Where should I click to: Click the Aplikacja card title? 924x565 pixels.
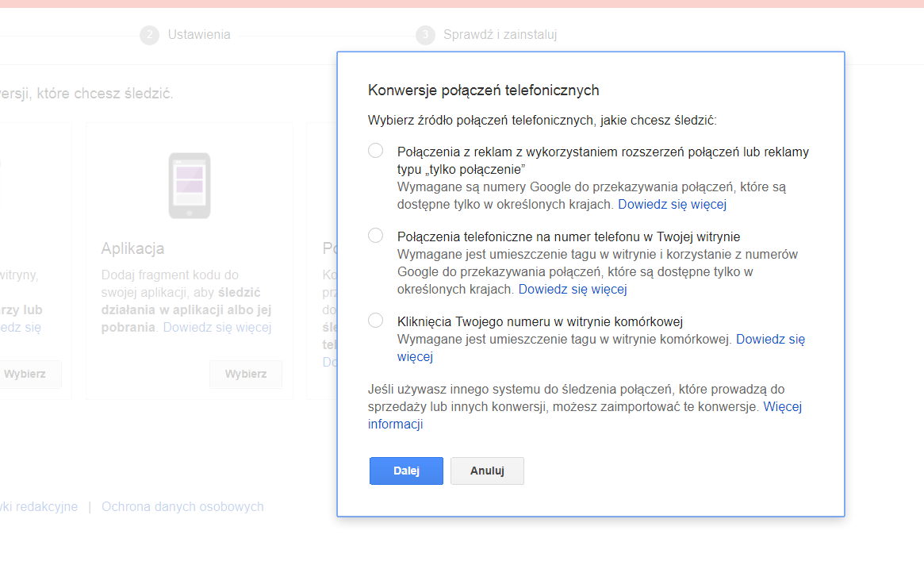pos(132,248)
